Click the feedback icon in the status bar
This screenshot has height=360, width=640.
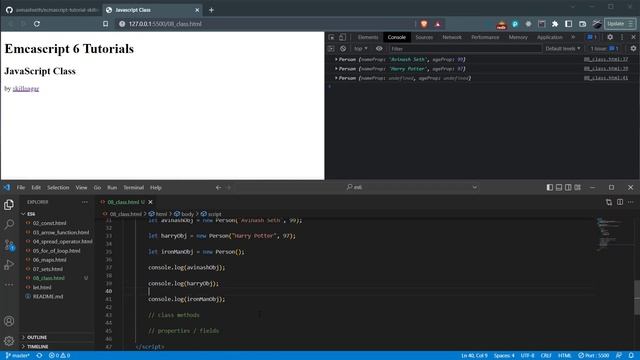(x=619, y=356)
